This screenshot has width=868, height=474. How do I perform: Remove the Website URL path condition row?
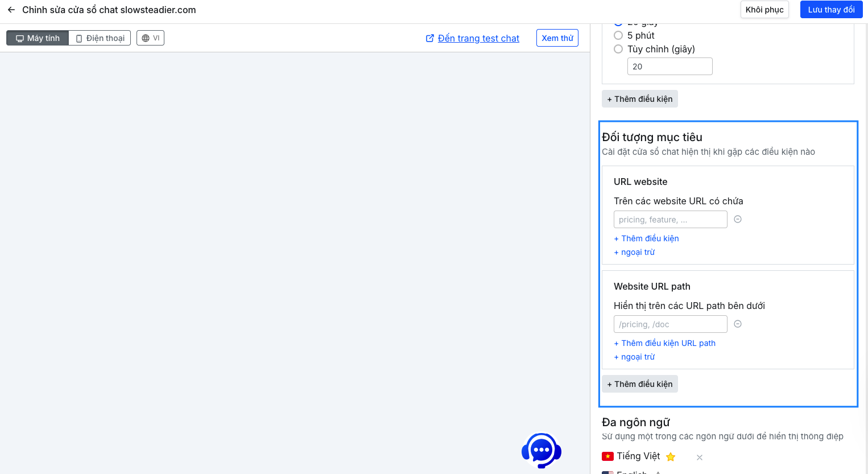pyautogui.click(x=738, y=324)
